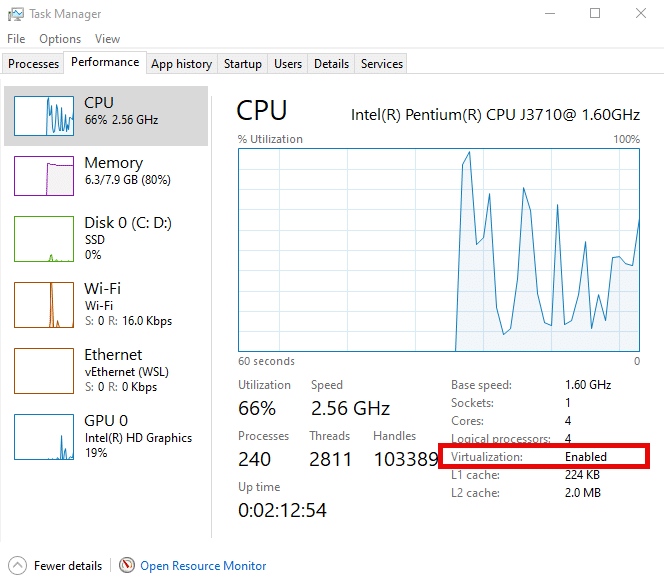Switch to the App history tab
Viewport: 664px width, 588px height.
182,64
